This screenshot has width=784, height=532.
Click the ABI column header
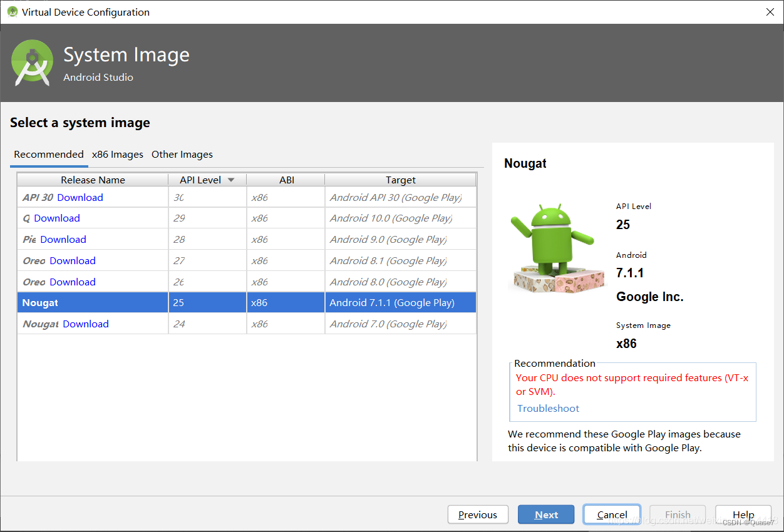[286, 180]
